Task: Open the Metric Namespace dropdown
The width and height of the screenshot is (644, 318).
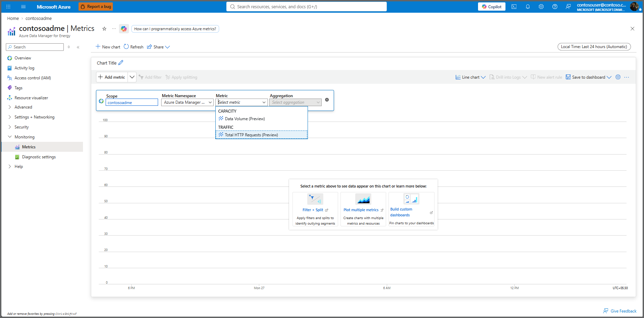Action: (187, 102)
